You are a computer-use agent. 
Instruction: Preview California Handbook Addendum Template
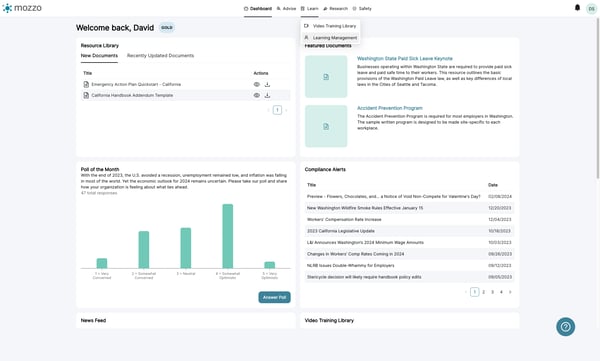point(256,95)
